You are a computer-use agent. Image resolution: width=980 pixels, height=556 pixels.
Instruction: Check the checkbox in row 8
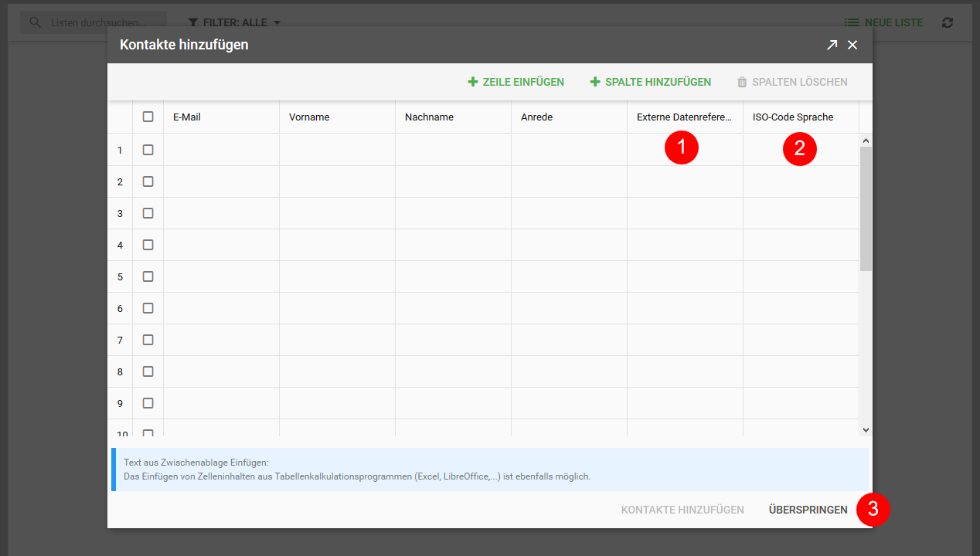point(148,371)
